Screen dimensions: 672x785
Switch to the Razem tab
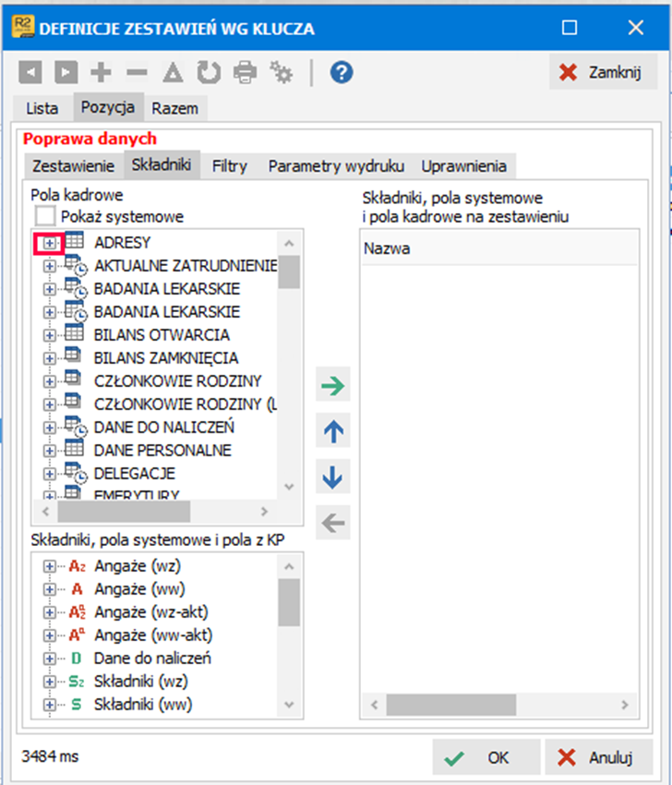click(175, 108)
